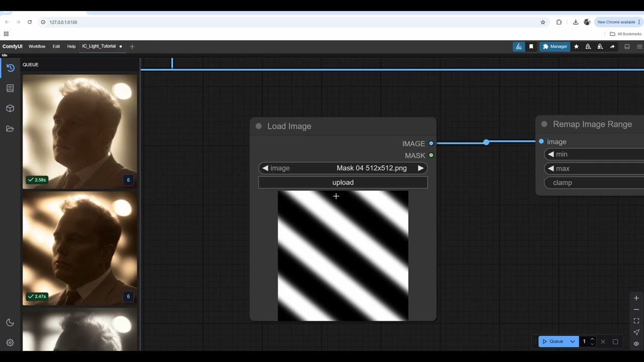Click the share arrow icon
The image size is (644, 362).
click(x=612, y=46)
